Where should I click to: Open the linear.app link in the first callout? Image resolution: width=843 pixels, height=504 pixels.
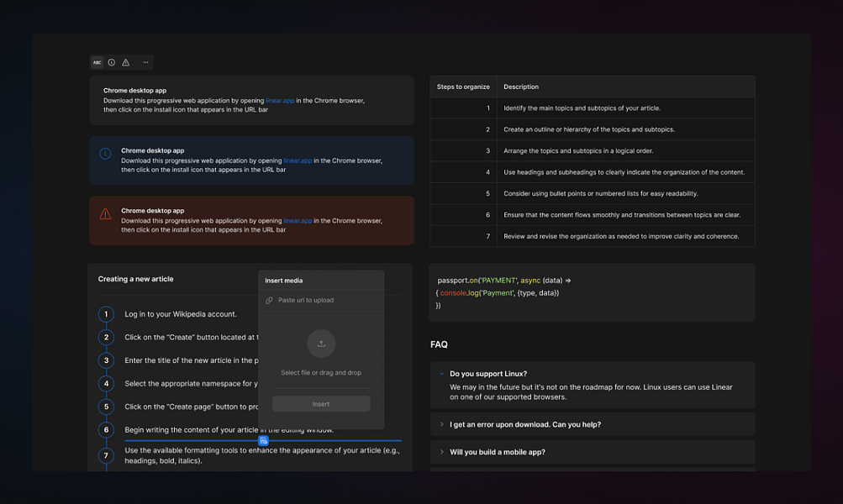tap(279, 99)
